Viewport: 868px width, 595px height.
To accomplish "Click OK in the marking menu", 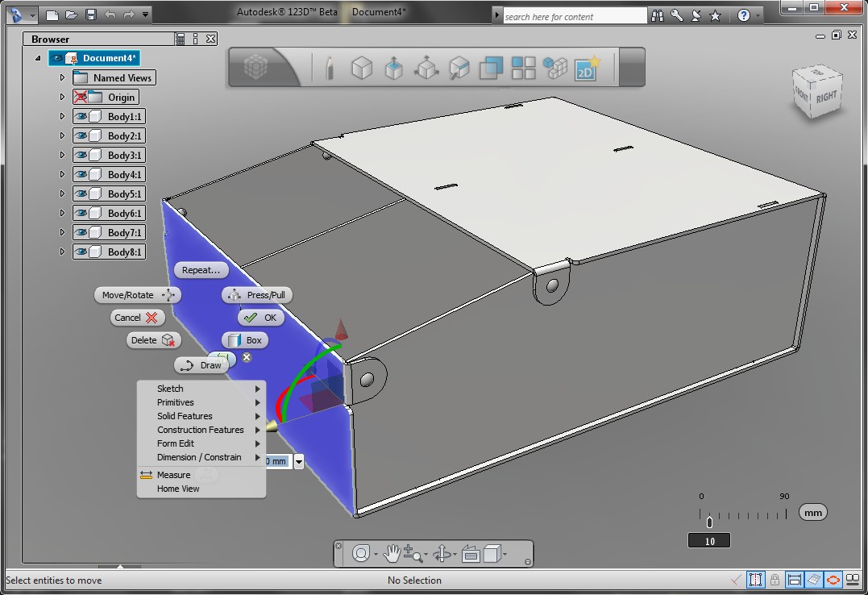I will 261,318.
